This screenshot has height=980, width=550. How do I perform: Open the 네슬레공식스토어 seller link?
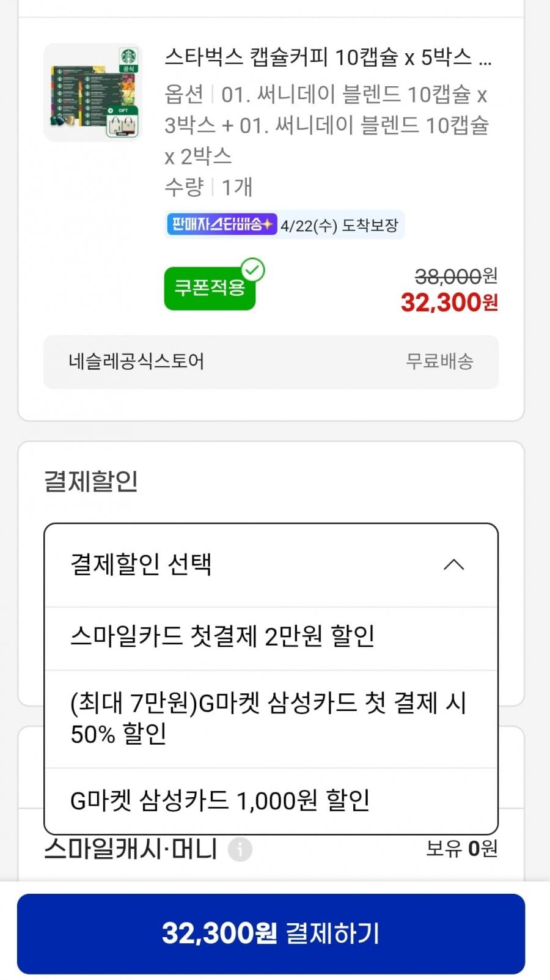tap(136, 361)
